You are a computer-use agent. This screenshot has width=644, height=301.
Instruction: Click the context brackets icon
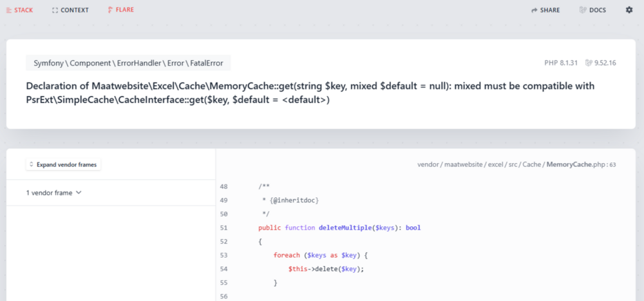(55, 10)
